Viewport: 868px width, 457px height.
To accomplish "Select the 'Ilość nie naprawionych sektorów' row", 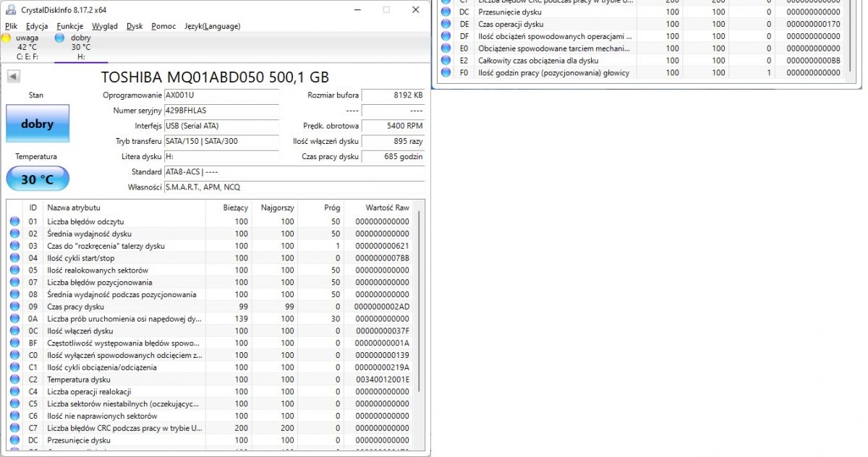I will (x=210, y=416).
